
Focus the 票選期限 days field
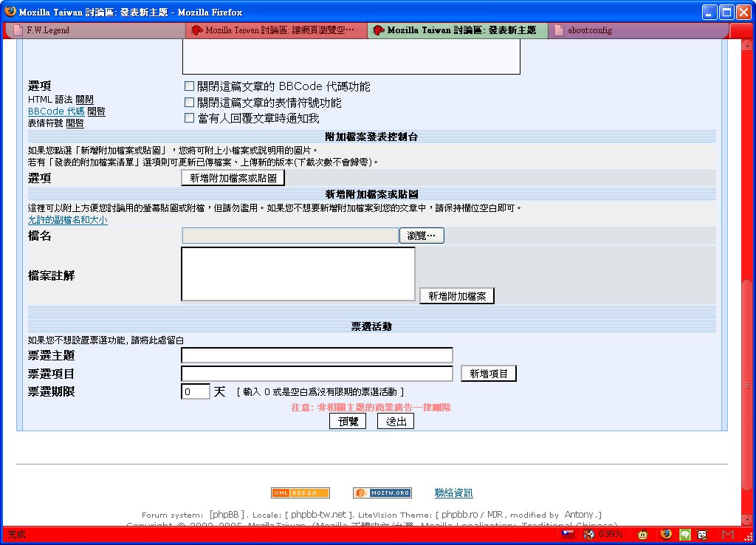195,391
